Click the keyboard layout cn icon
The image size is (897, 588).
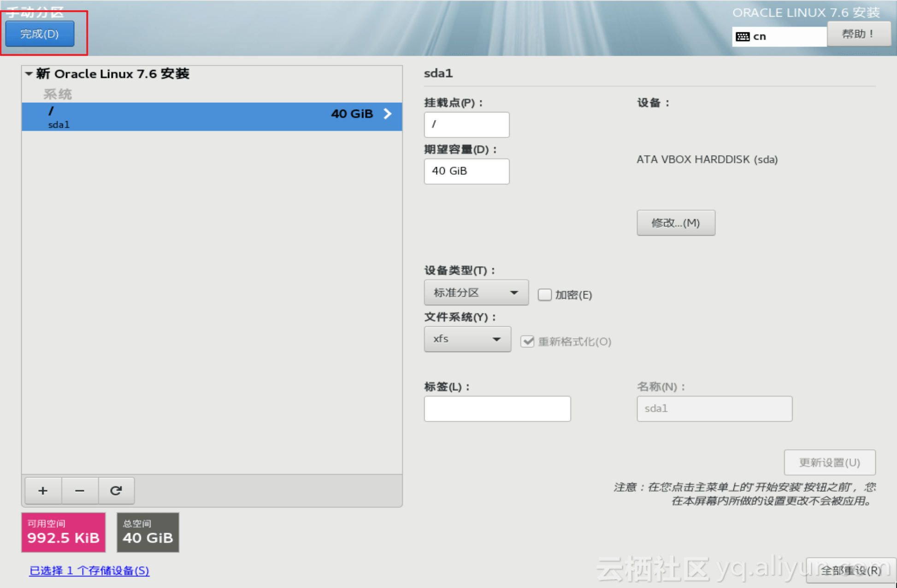coord(743,37)
